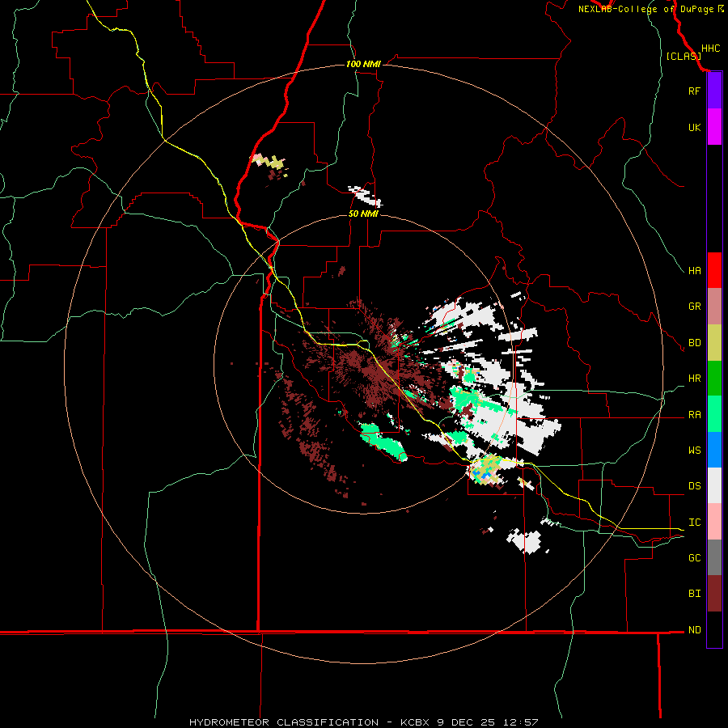Click the "HA" legend label
The image size is (728, 728).
(694, 271)
